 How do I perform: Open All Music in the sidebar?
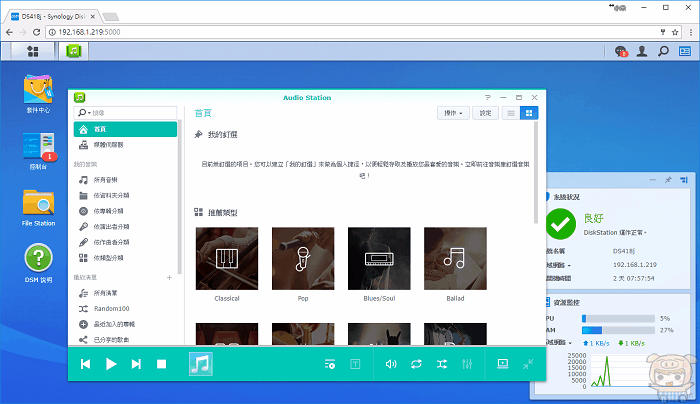coord(125,180)
